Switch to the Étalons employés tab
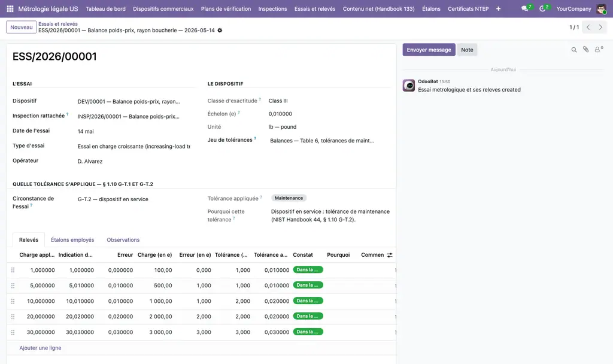The image size is (613, 364). click(x=72, y=239)
